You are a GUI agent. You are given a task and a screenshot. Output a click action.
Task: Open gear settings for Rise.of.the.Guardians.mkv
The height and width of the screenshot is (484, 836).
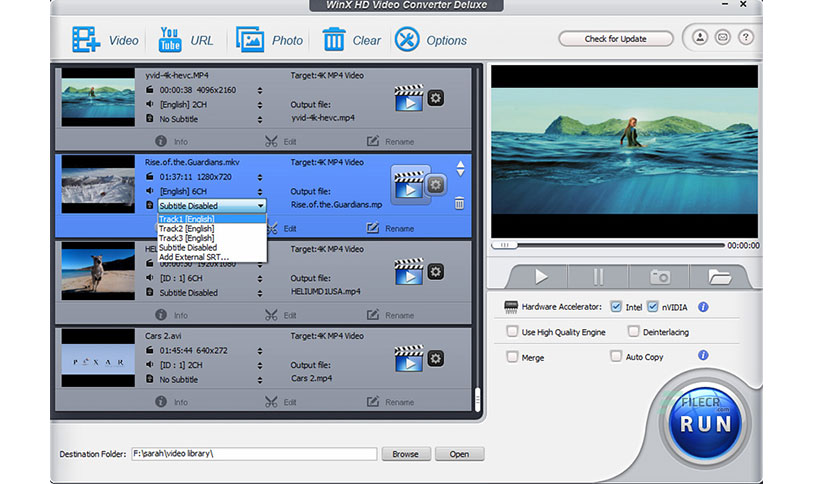pyautogui.click(x=436, y=184)
